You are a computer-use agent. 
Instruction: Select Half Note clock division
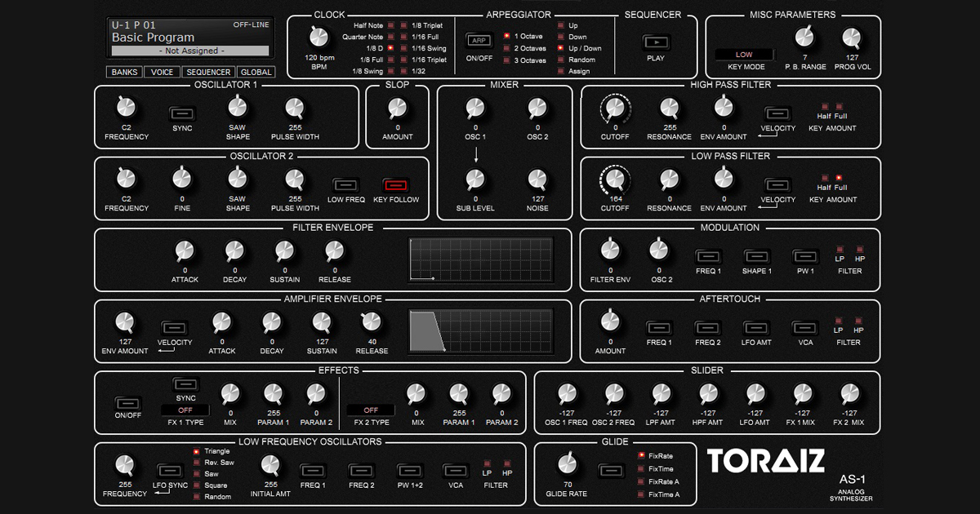[x=391, y=25]
